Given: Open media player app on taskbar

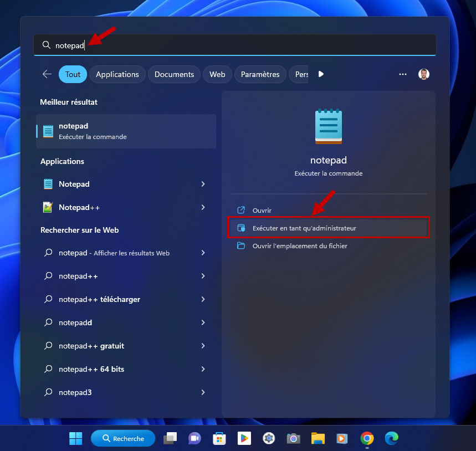Looking at the screenshot, I should (342, 438).
